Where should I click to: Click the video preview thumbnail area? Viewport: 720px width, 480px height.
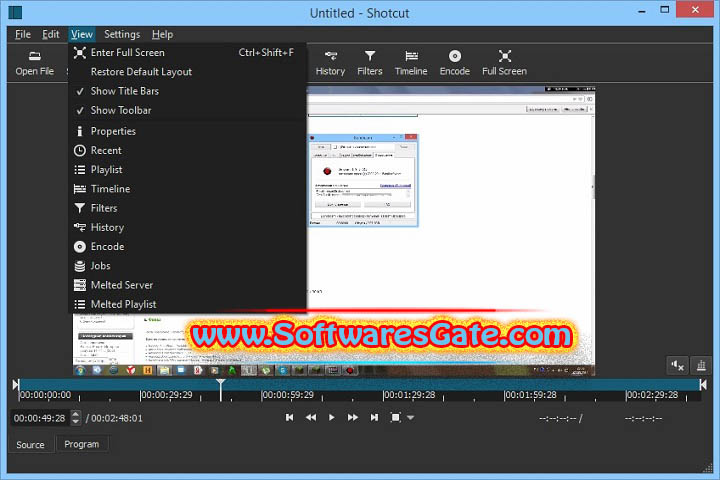(x=334, y=231)
